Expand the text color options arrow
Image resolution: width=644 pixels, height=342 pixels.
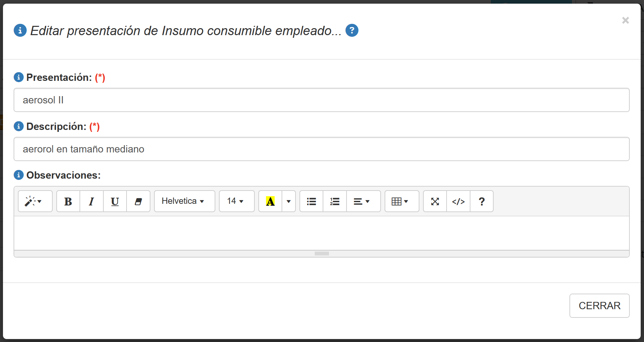coord(289,201)
